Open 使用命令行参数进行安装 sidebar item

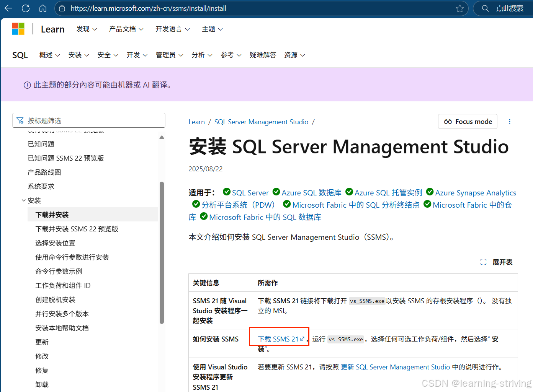pyautogui.click(x=72, y=257)
